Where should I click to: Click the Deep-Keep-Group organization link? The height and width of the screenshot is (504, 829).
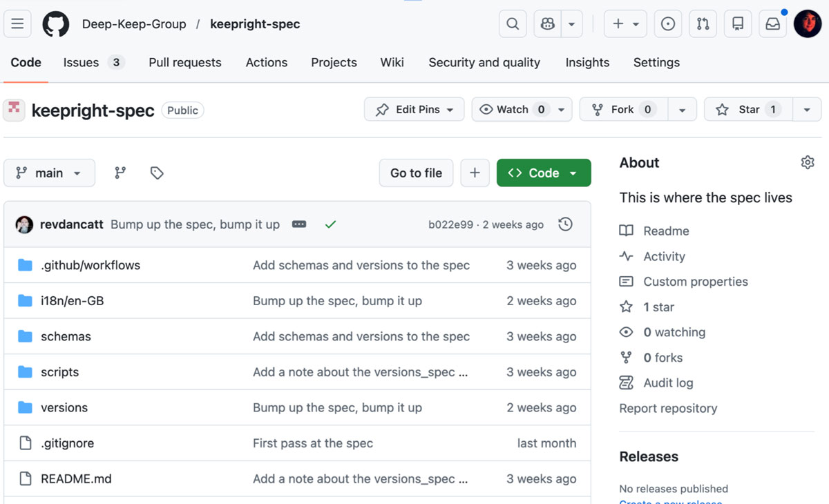tap(134, 24)
